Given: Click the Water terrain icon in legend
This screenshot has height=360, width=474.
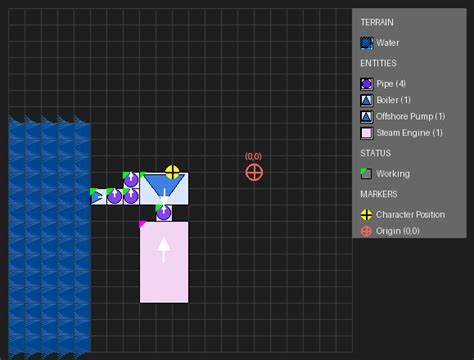Looking at the screenshot, I should (x=367, y=43).
